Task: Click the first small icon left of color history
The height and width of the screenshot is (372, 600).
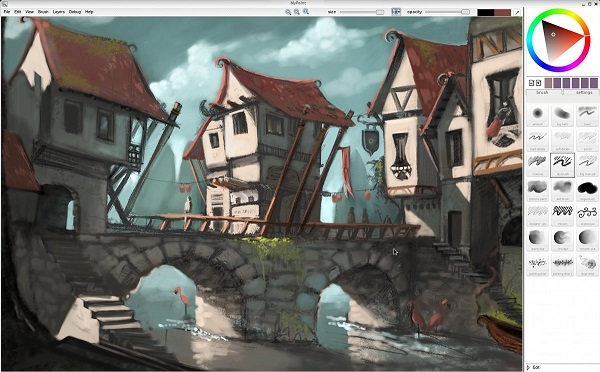Action: click(531, 83)
